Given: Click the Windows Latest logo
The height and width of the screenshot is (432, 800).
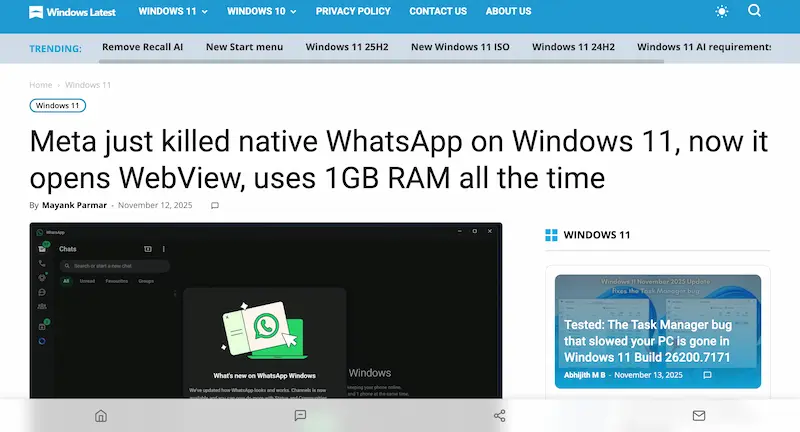Looking at the screenshot, I should tap(72, 12).
